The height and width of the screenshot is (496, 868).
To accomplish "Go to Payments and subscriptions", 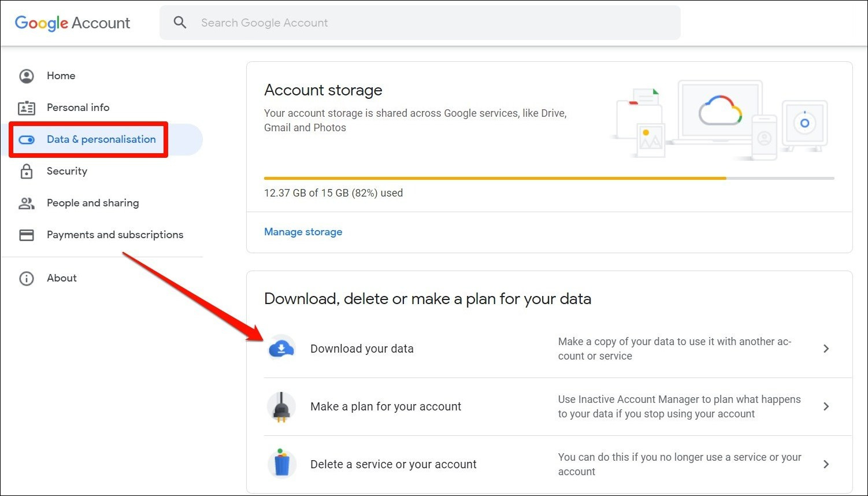I will click(x=115, y=235).
